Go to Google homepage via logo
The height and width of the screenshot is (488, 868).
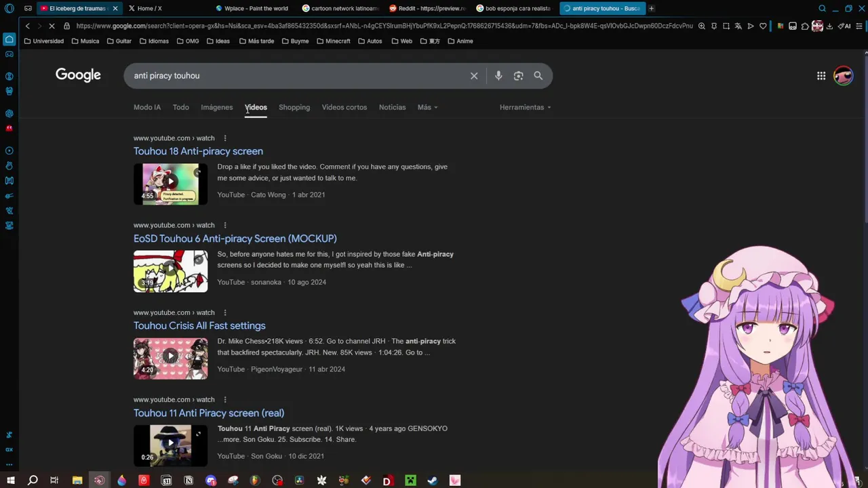78,75
